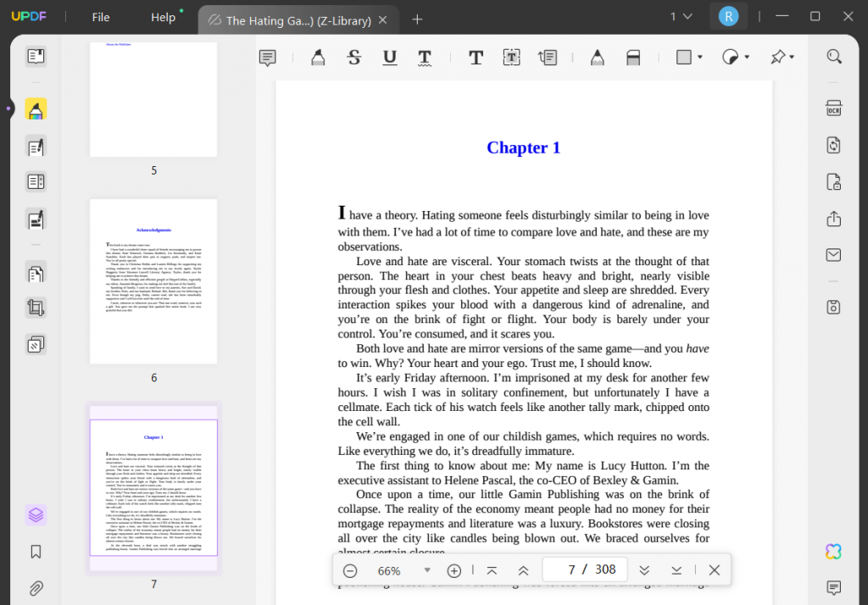
Task: Open the File menu
Action: point(100,17)
